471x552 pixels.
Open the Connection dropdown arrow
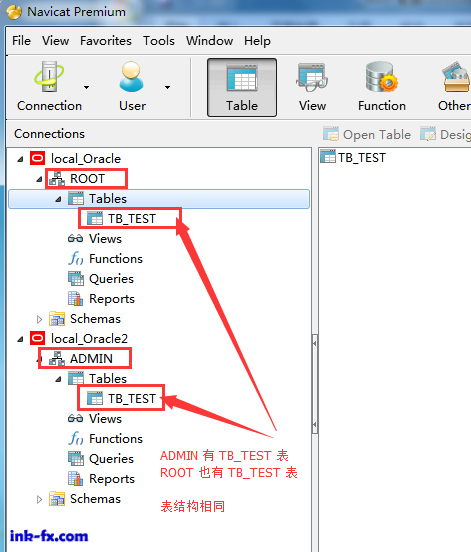87,87
